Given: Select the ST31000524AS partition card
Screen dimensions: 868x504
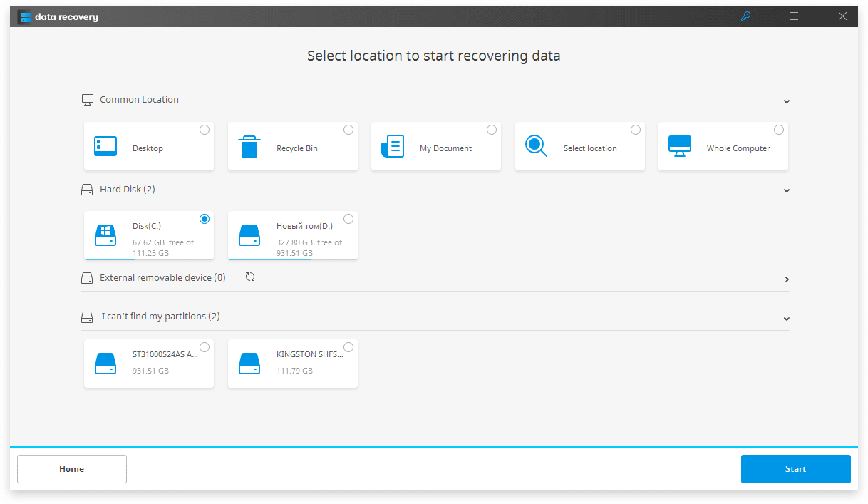Looking at the screenshot, I should [x=149, y=364].
